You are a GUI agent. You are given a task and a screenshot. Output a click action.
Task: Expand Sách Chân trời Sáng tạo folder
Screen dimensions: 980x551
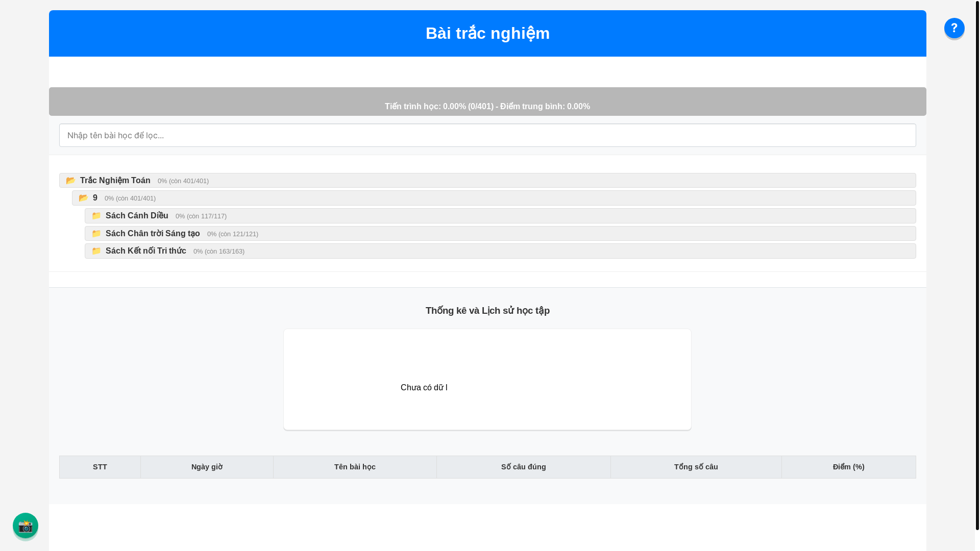click(500, 234)
